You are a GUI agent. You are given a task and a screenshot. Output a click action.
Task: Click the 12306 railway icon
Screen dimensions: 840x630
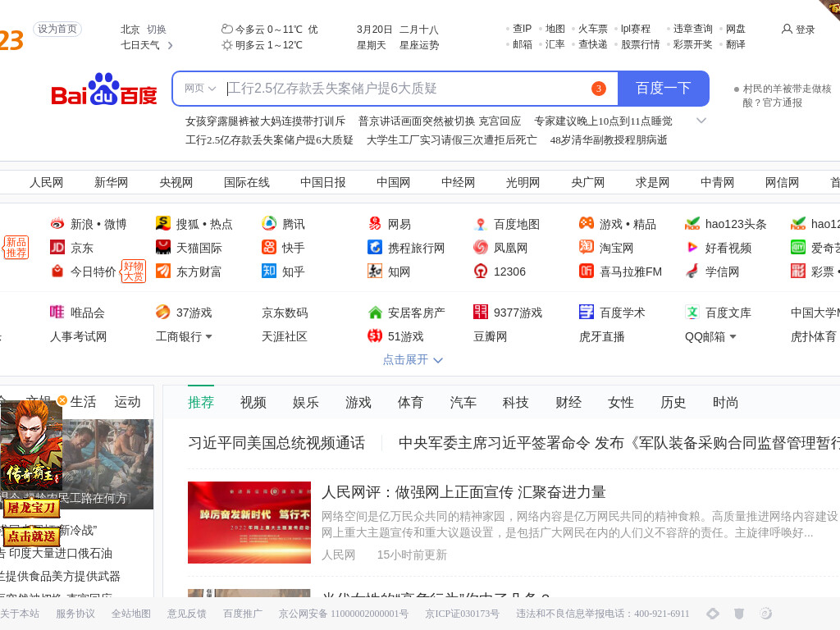(481, 271)
